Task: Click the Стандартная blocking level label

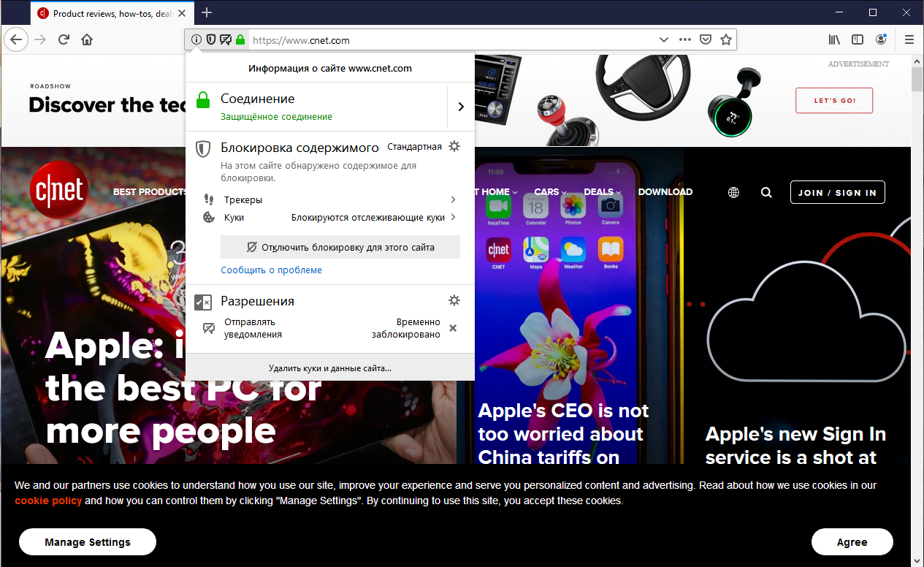Action: 414,147
